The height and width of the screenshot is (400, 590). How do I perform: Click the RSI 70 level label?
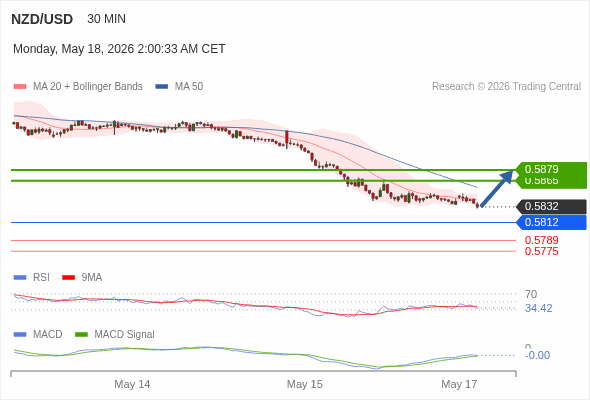tap(531, 294)
